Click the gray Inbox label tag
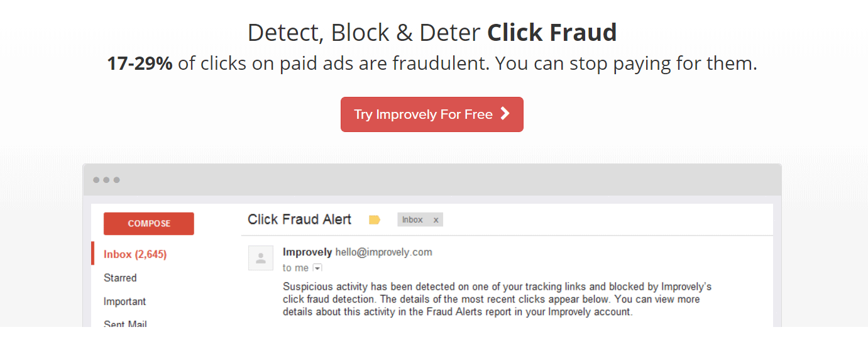This screenshot has height=349, width=868. point(412,220)
